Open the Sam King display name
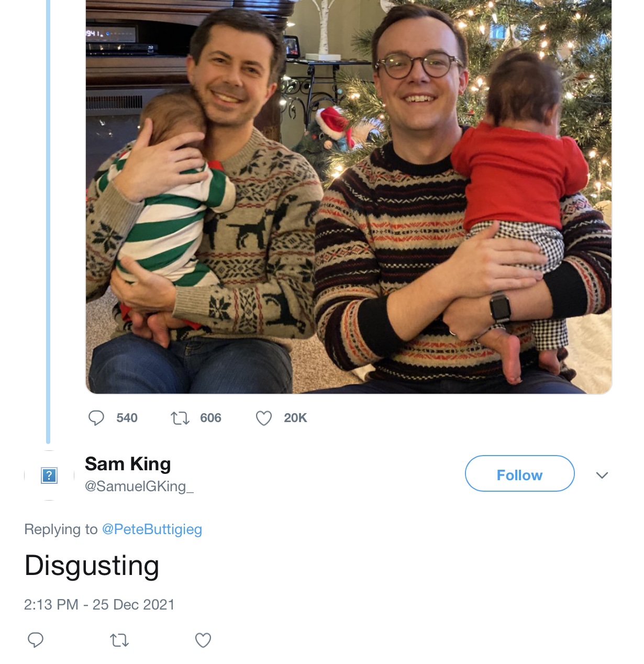The height and width of the screenshot is (664, 644). tap(128, 464)
